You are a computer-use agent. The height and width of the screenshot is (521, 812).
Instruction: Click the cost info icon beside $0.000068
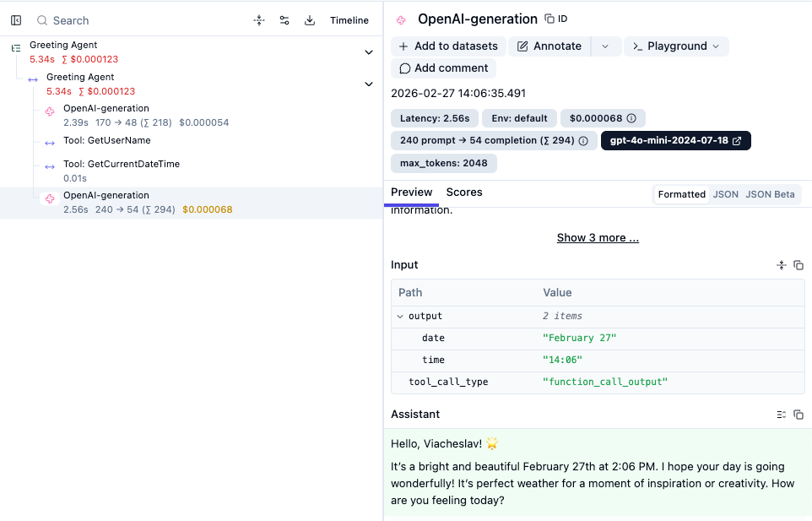point(631,118)
